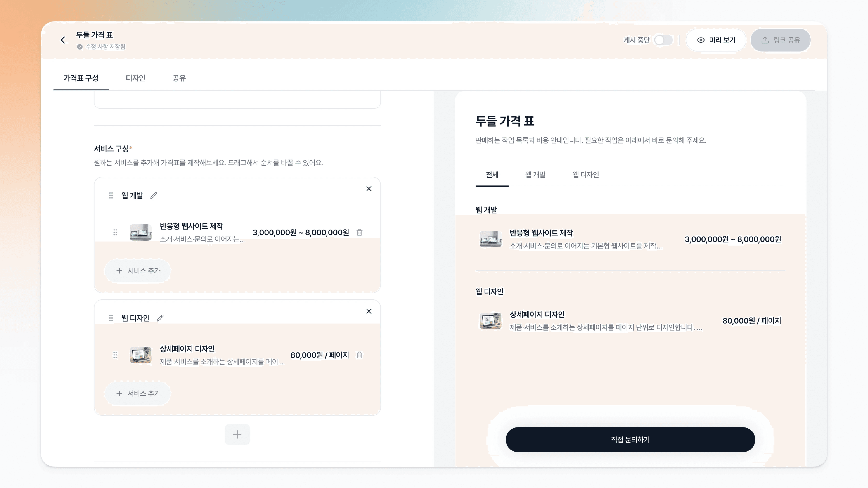868x488 pixels.
Task: Edit the 웹 개발 group name with pencil
Action: tap(154, 195)
